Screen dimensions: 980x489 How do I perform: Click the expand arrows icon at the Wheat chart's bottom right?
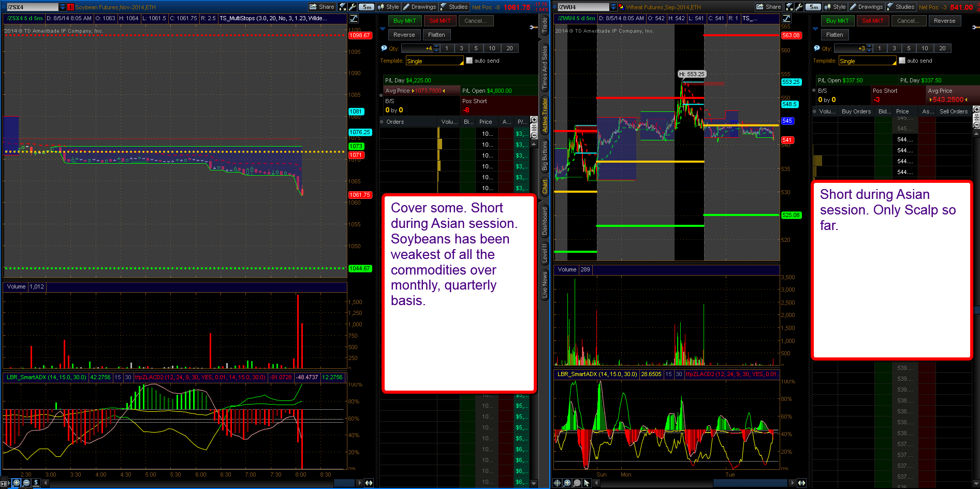pyautogui.click(x=801, y=483)
